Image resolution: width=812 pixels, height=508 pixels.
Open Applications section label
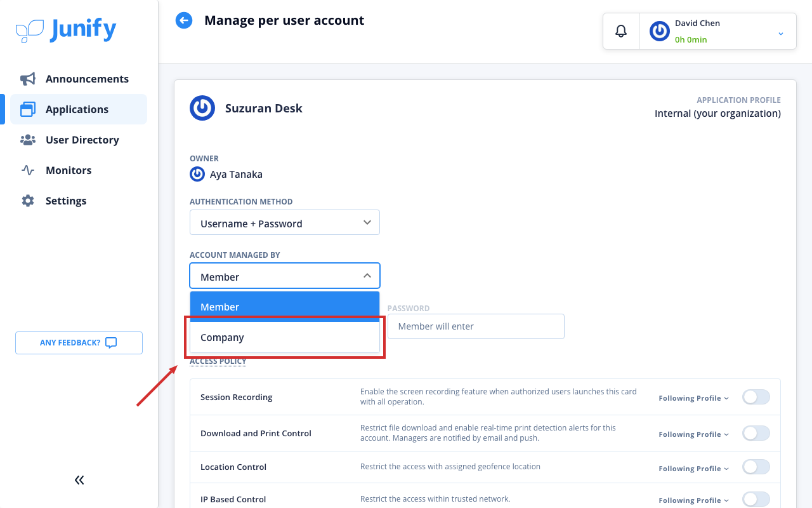77,109
